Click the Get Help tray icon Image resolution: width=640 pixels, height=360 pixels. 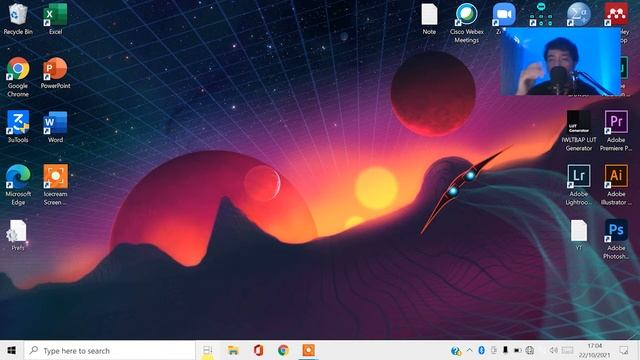click(456, 351)
